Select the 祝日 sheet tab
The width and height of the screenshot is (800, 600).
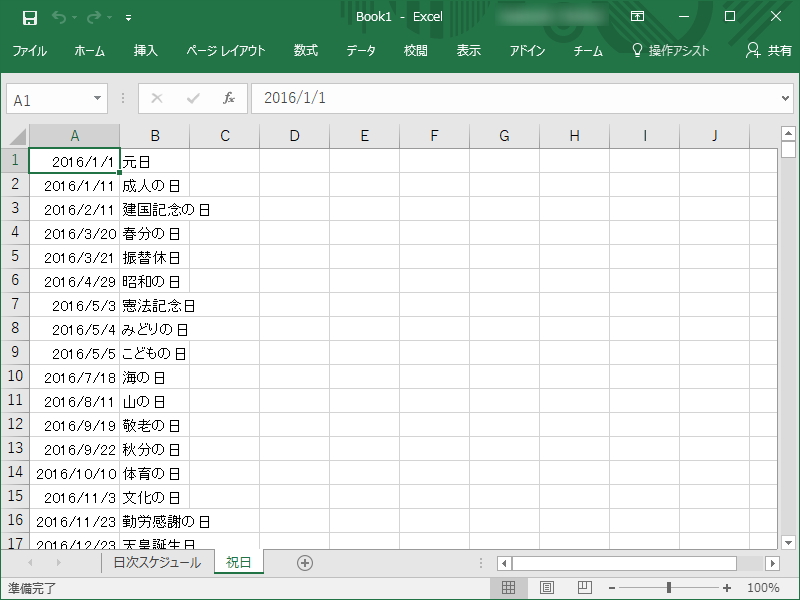pos(238,562)
